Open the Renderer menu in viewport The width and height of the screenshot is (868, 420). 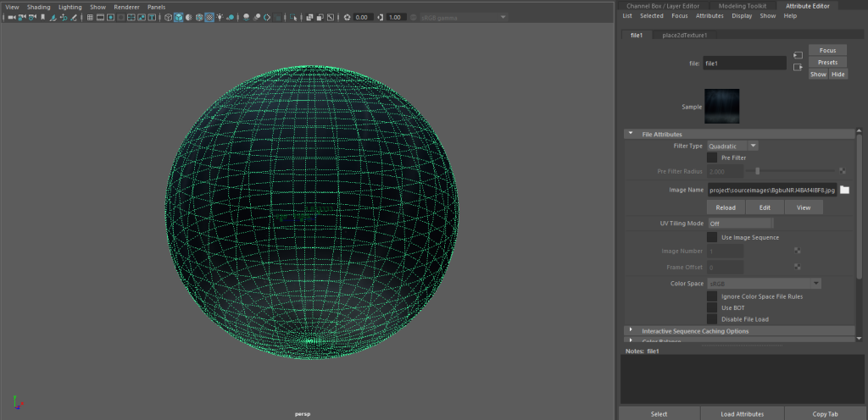pos(126,7)
